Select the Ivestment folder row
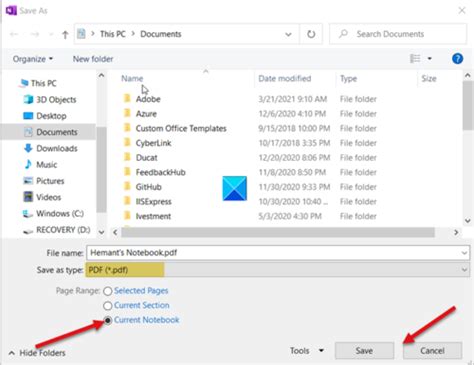Image resolution: width=474 pixels, height=365 pixels. coord(153,216)
